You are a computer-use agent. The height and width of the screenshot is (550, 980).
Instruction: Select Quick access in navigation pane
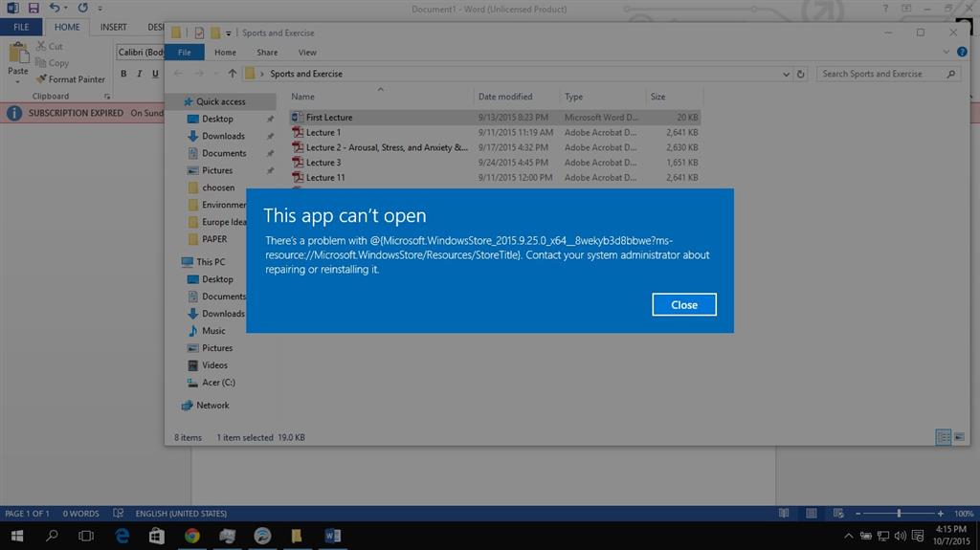[220, 101]
